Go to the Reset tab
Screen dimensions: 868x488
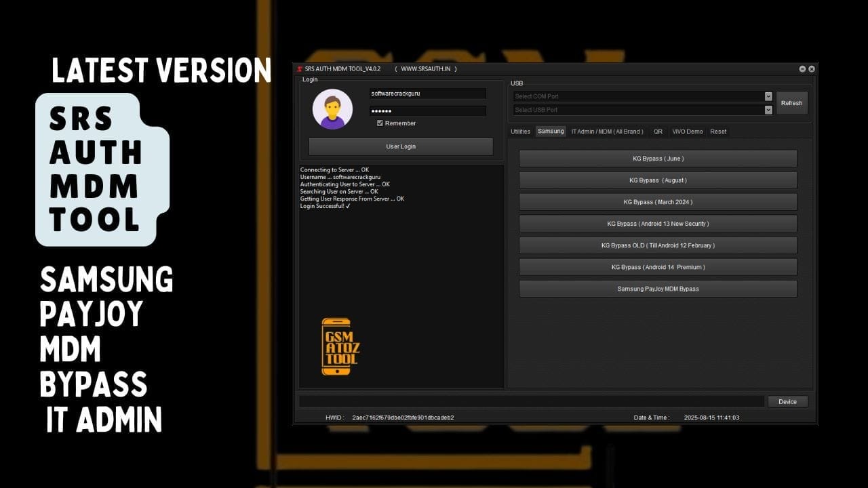coord(718,131)
